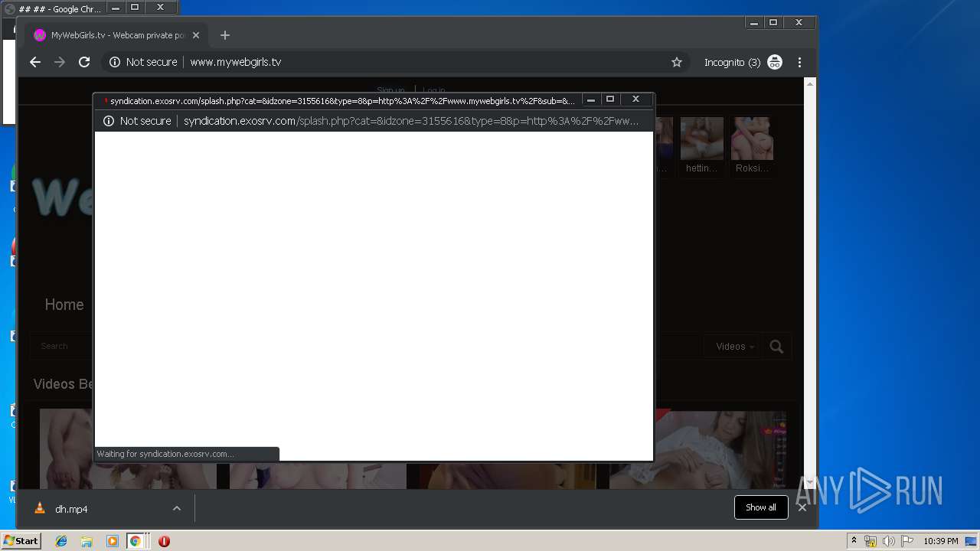Reload the mywebgirls.tv page

click(84, 62)
